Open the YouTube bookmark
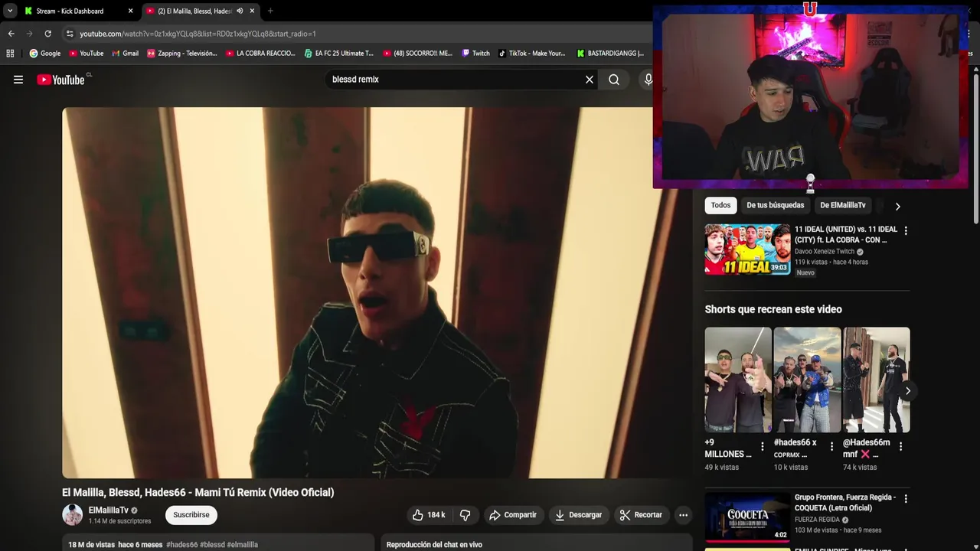The image size is (980, 551). [86, 54]
